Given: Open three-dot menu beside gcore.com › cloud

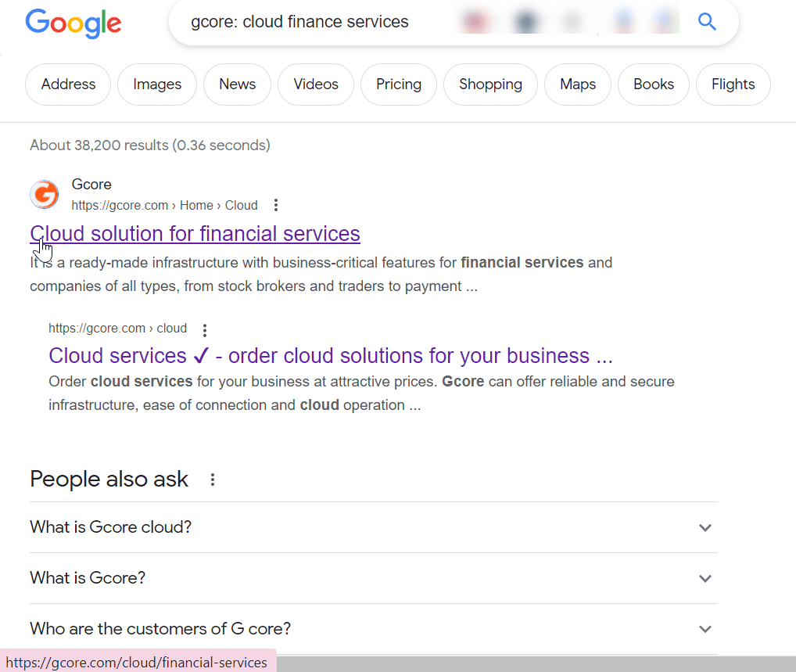Looking at the screenshot, I should point(205,330).
